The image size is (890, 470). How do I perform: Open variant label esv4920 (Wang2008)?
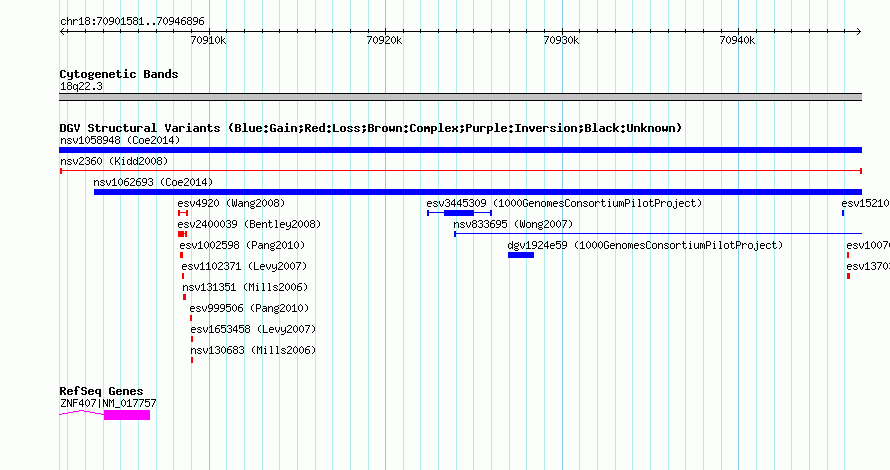[231, 203]
